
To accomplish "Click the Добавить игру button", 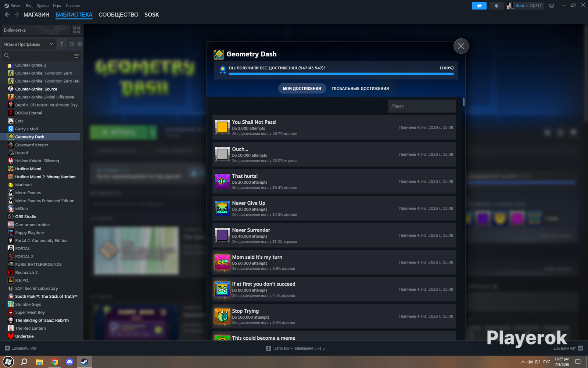I will coord(21,348).
